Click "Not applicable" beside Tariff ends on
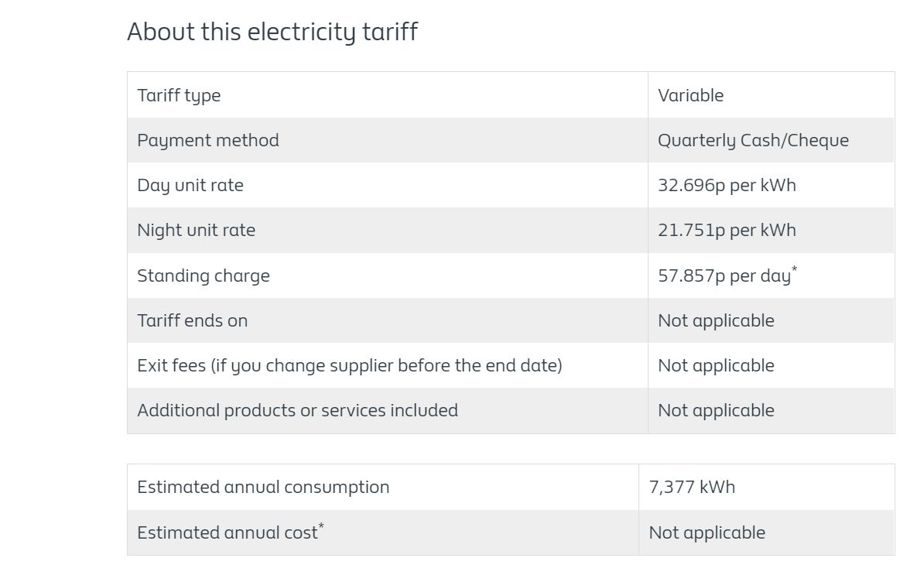This screenshot has width=924, height=575. coord(716,320)
